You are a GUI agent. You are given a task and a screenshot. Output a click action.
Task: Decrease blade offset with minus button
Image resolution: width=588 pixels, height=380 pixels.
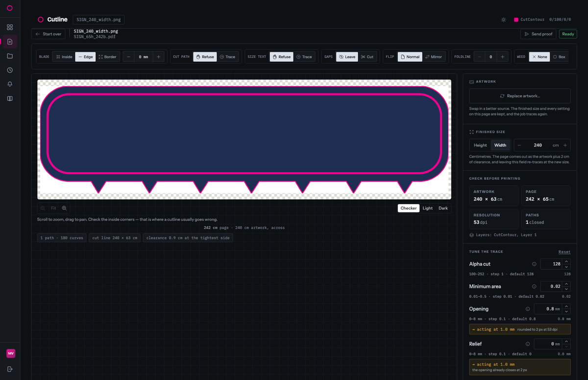click(x=129, y=57)
